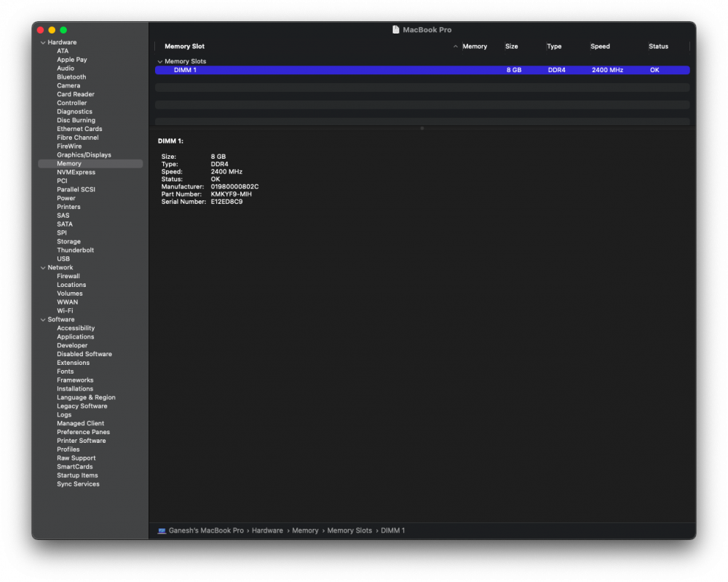Select Extensions under Software
The image size is (728, 582).
pos(74,363)
